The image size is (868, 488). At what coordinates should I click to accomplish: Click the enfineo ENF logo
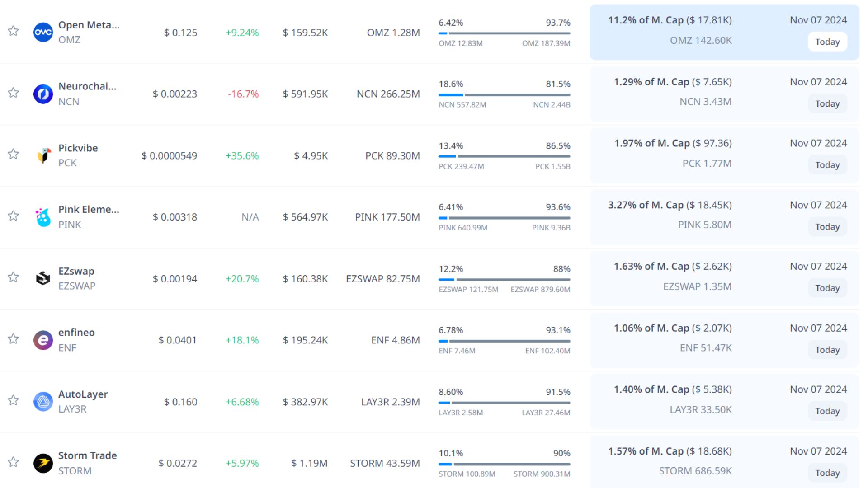tap(43, 340)
